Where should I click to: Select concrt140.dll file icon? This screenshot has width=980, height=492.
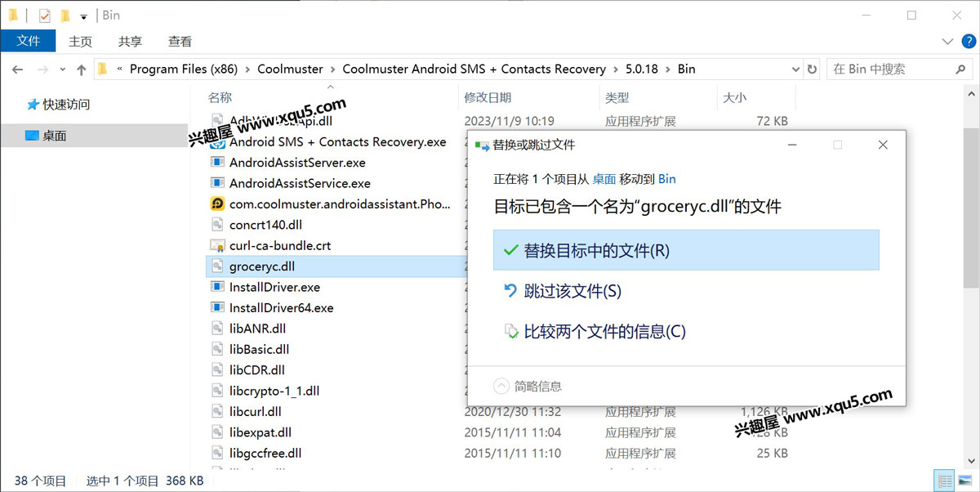(217, 225)
